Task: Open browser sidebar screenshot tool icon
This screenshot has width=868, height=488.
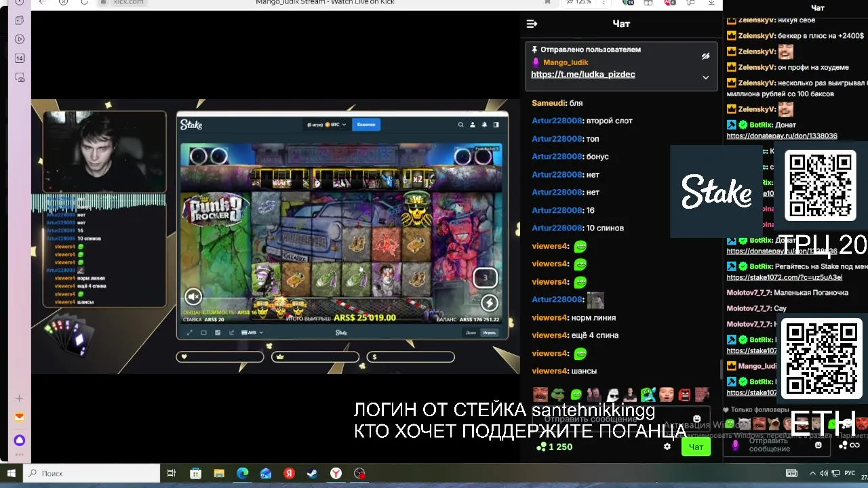Action: (20, 77)
